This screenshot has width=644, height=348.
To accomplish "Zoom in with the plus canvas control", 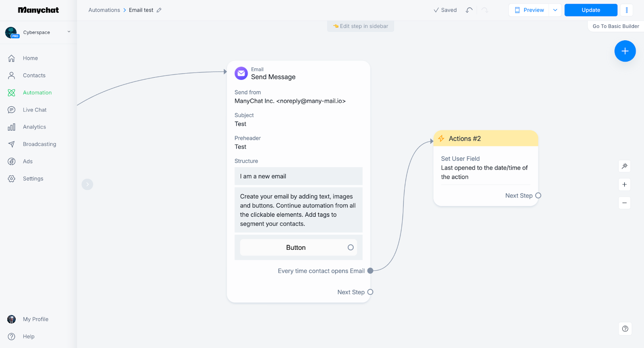I will pyautogui.click(x=624, y=184).
